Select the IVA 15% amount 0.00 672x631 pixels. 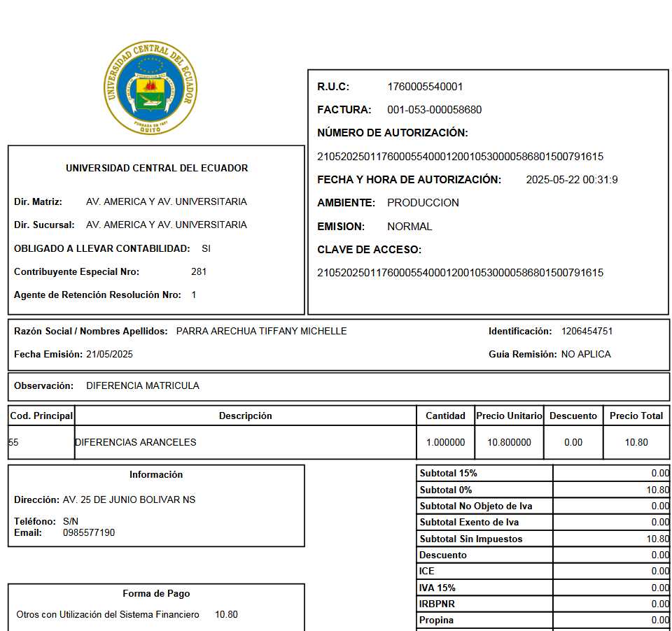click(660, 588)
